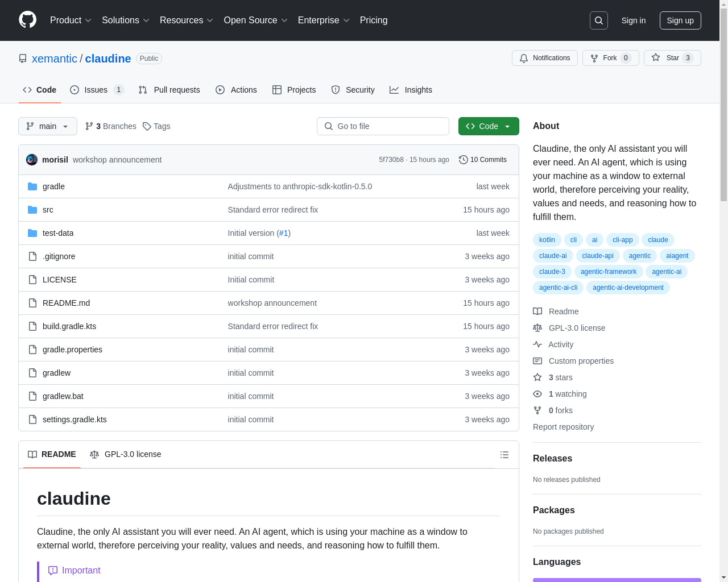728x582 pixels.
Task: Open the README.md file
Action: (67, 303)
